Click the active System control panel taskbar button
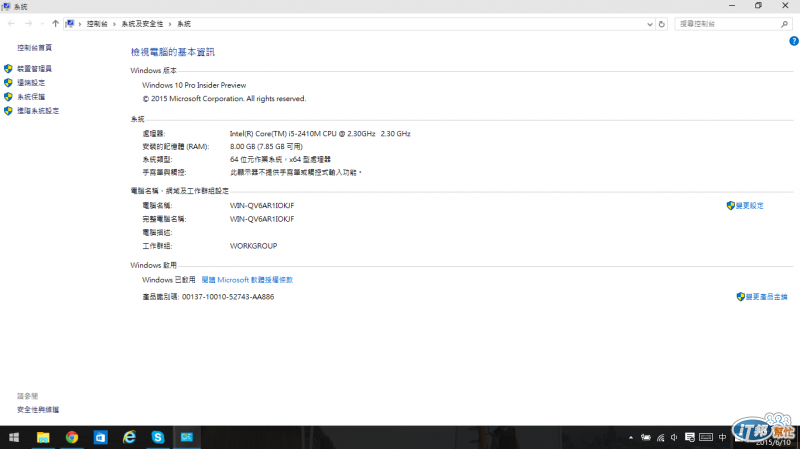 [187, 437]
